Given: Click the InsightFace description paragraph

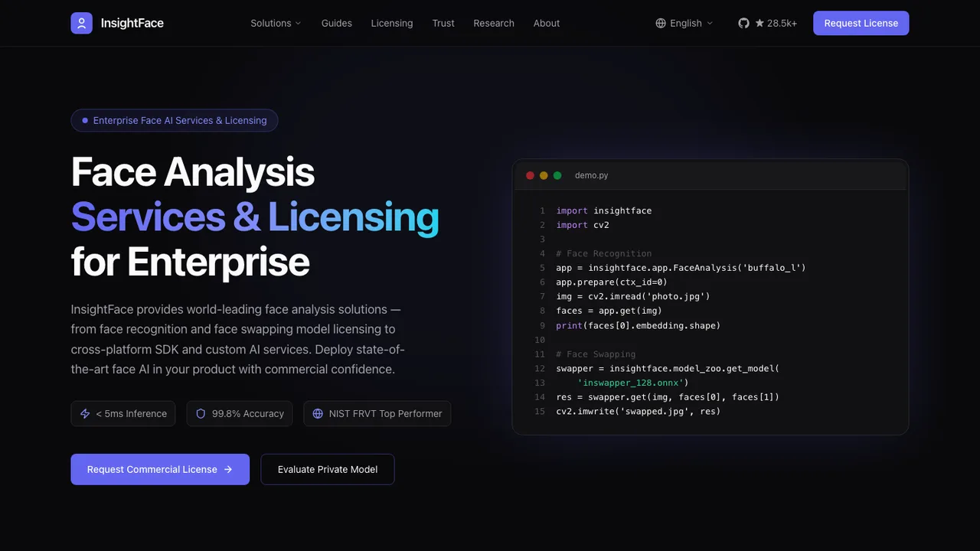Looking at the screenshot, I should pos(238,339).
